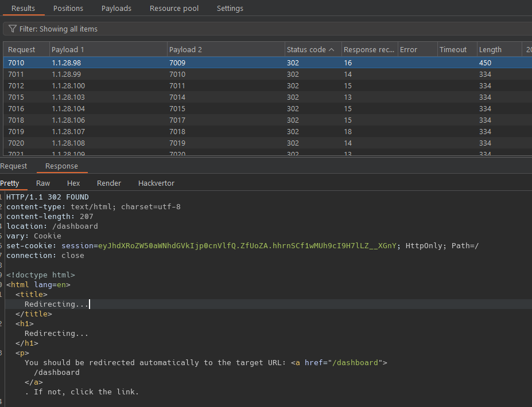The image size is (532, 407).
Task: Click the filter funnel icon
Action: tap(13, 29)
